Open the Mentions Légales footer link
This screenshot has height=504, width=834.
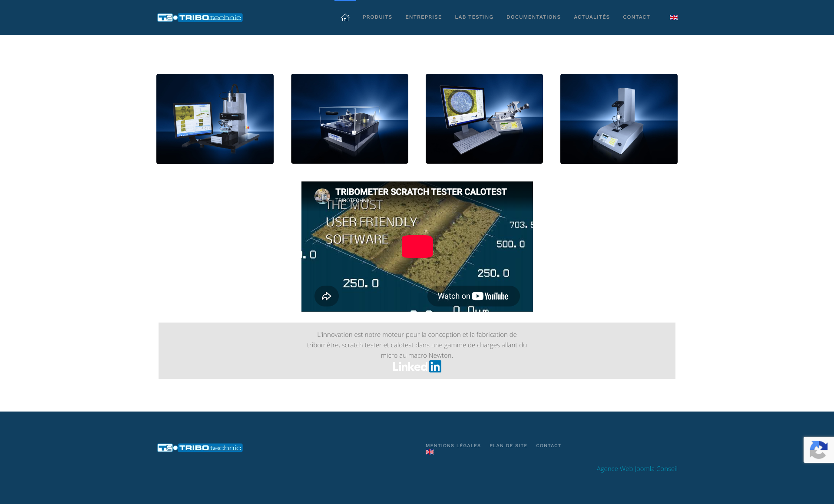click(453, 446)
